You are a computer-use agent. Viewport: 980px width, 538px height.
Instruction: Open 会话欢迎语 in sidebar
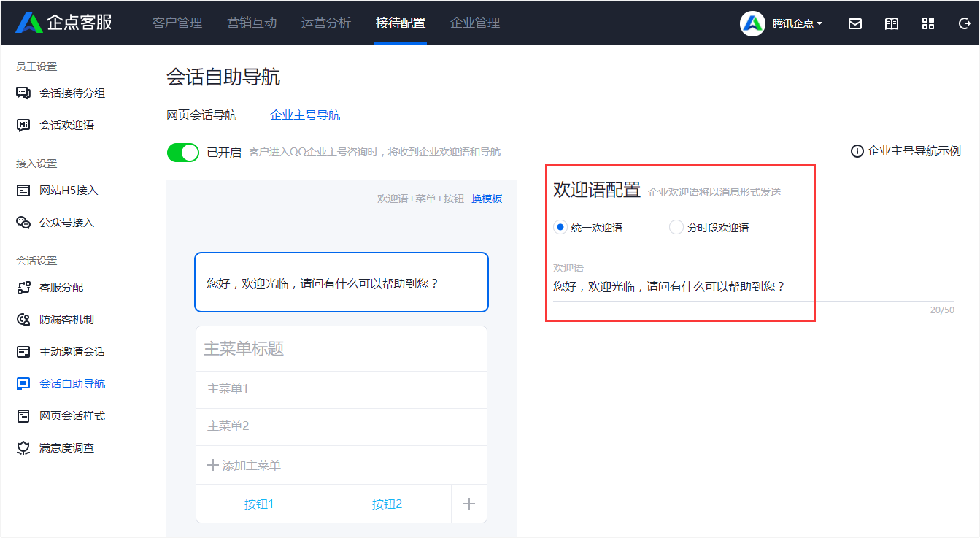tap(66, 126)
